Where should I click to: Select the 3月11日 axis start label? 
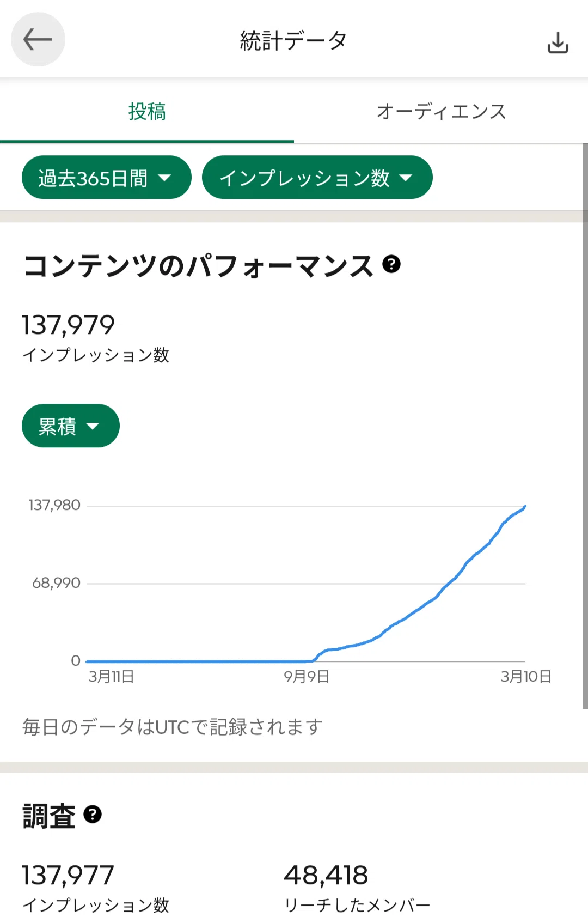pos(112,676)
